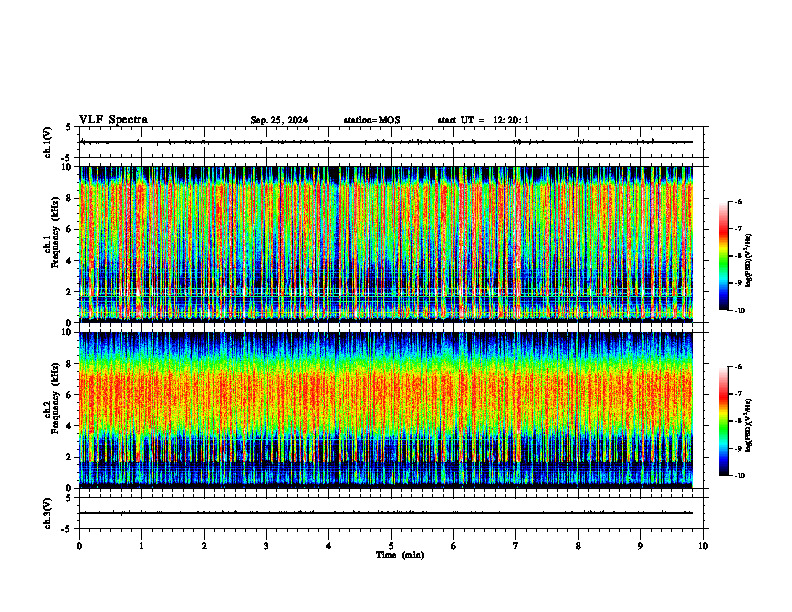
Task: Select the log(PSD) label beside ch.1 color bar
Action: coord(749,261)
